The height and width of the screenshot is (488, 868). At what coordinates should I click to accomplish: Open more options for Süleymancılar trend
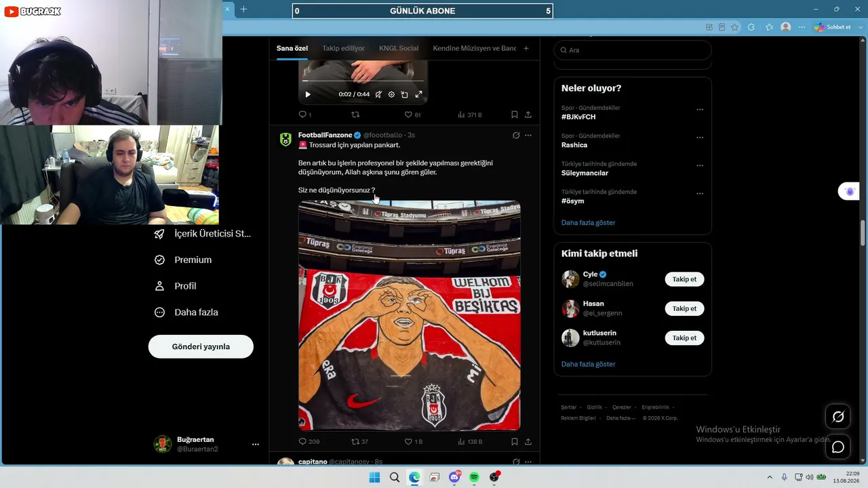pos(700,165)
